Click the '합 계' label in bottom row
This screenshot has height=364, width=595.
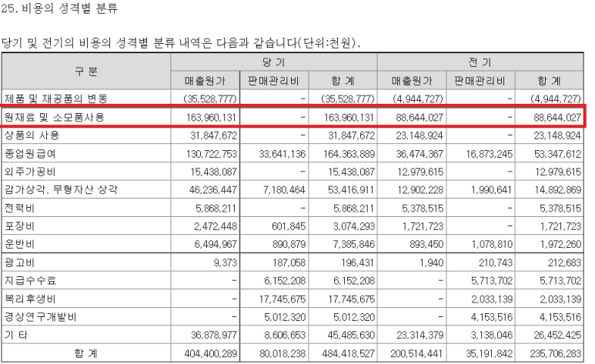(x=86, y=353)
